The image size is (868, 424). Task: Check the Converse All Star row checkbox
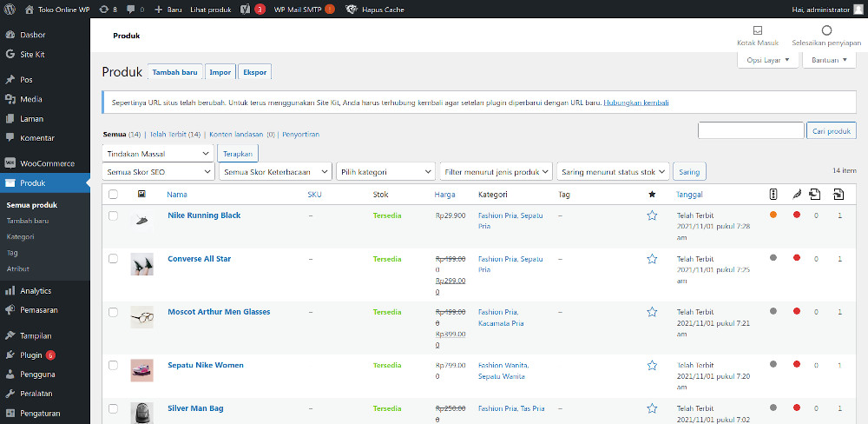point(113,259)
